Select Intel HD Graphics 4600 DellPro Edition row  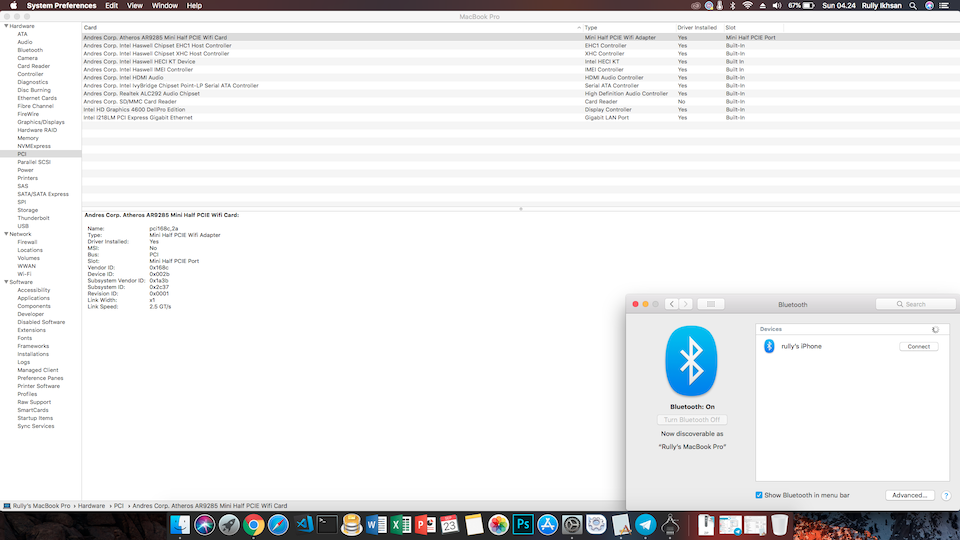tap(520, 110)
